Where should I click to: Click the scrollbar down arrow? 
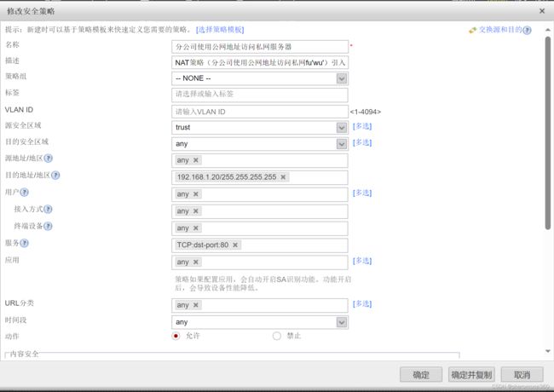[x=548, y=351]
